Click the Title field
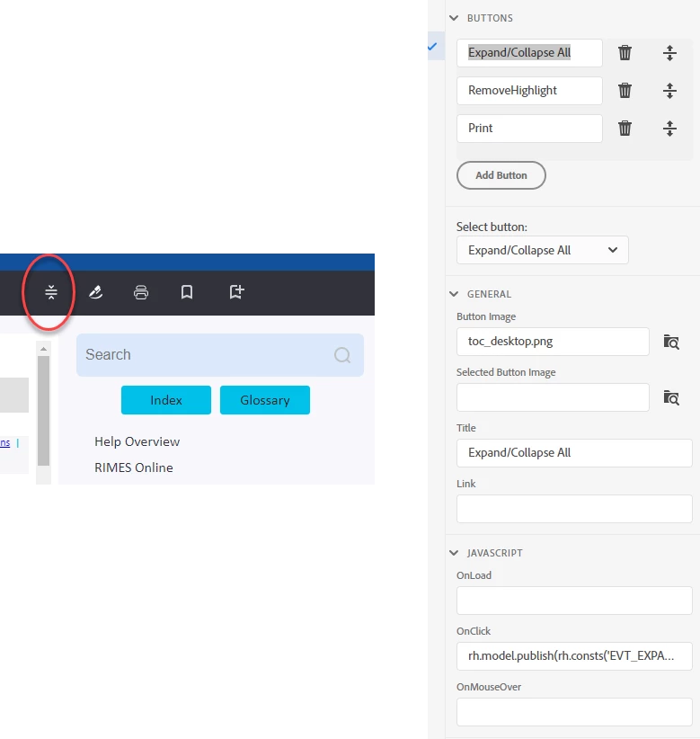Screen dimensions: 700x739 tap(574, 453)
